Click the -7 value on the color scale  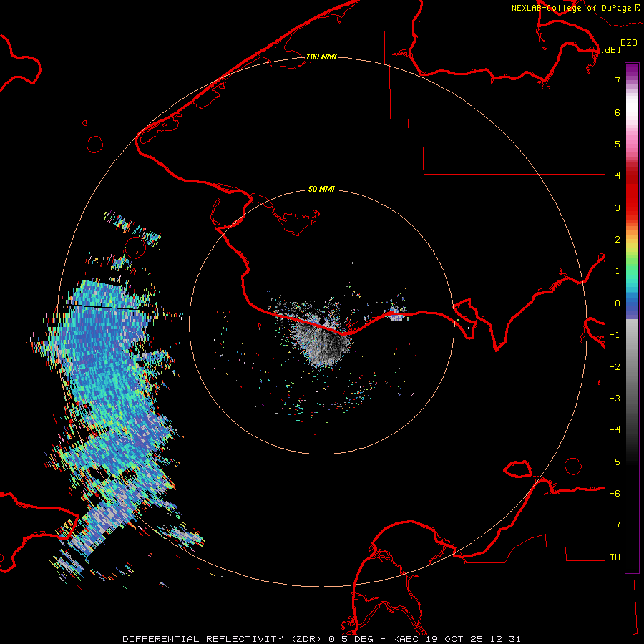(x=615, y=525)
